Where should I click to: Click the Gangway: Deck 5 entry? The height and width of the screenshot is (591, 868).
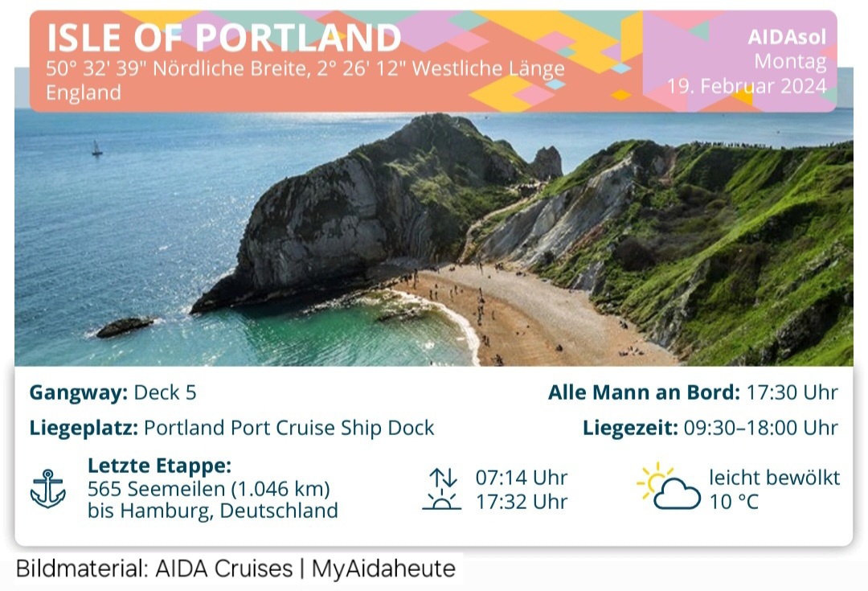click(x=113, y=392)
